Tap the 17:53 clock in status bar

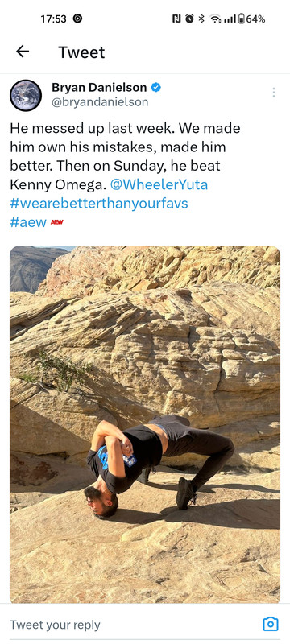pyautogui.click(x=53, y=19)
